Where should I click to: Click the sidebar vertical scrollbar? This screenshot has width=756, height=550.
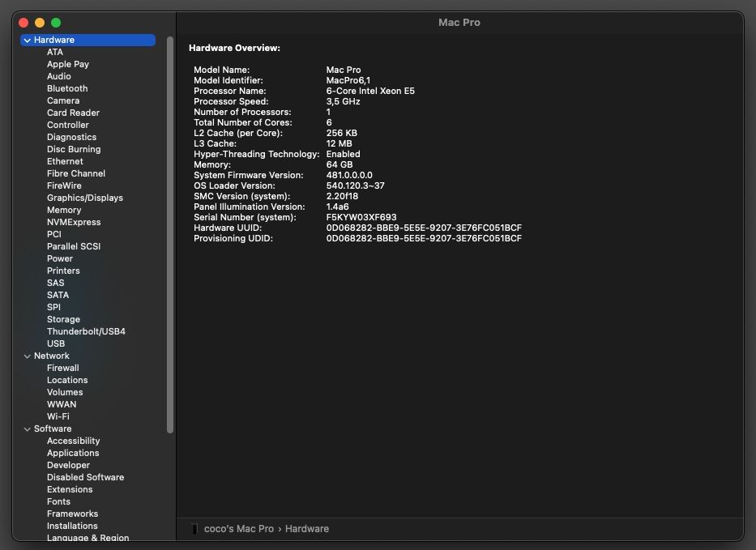click(x=169, y=235)
